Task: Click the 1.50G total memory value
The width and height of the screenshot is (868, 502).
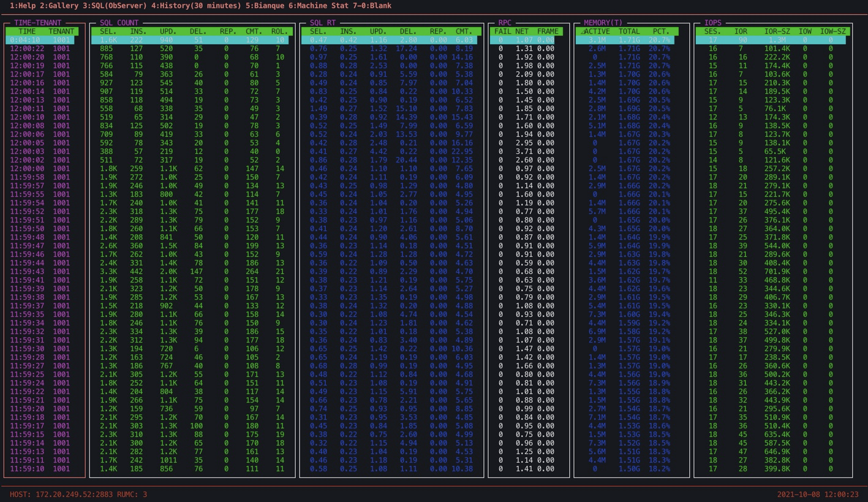Action: coord(629,469)
